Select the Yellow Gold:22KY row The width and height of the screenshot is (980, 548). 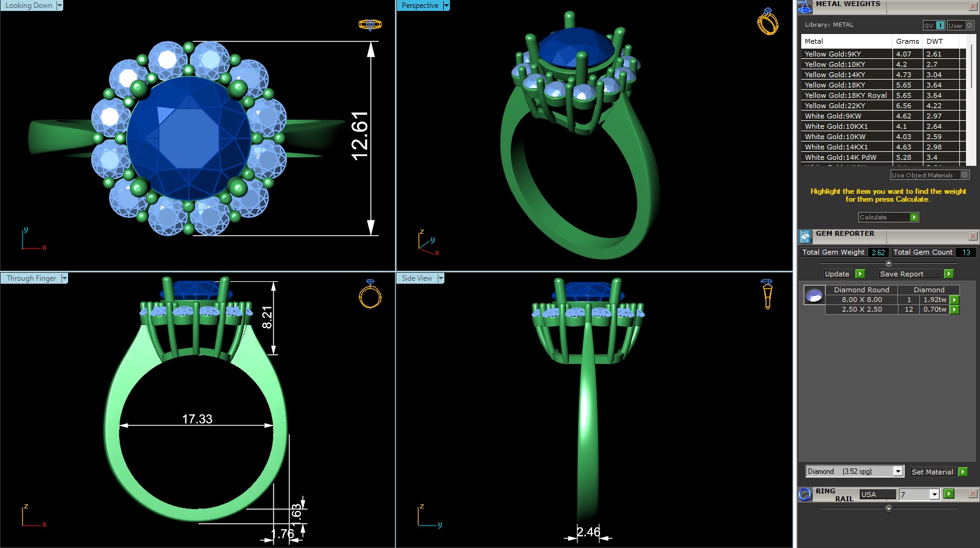click(883, 106)
